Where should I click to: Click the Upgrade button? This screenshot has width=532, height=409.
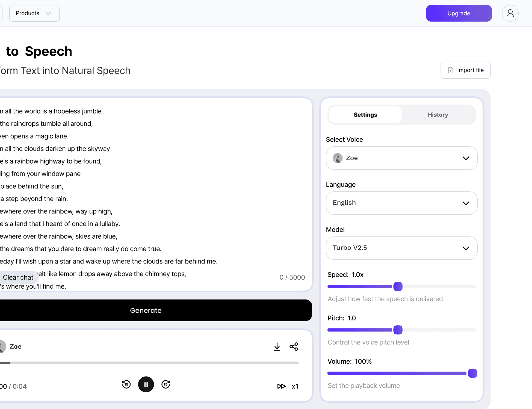click(x=459, y=13)
